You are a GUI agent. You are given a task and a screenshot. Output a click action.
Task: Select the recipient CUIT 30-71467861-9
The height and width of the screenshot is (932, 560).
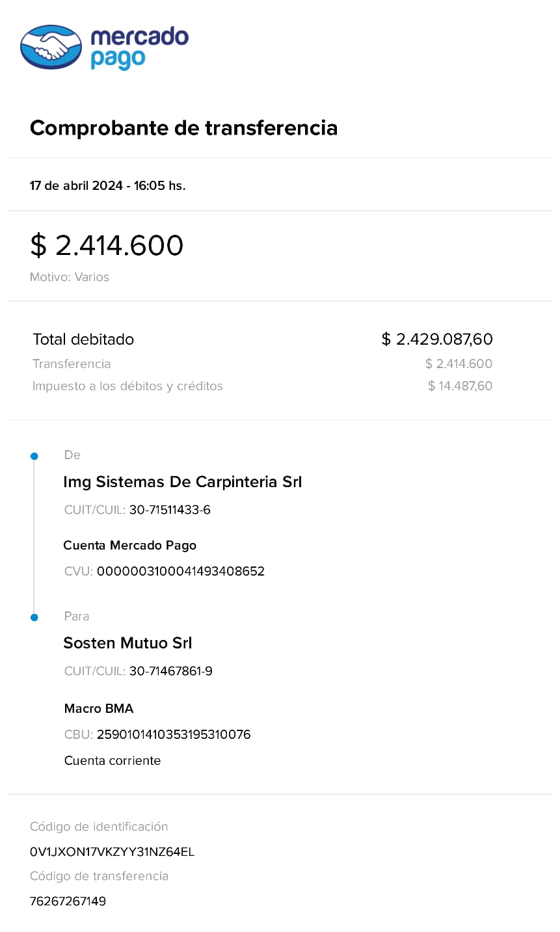[x=171, y=671]
